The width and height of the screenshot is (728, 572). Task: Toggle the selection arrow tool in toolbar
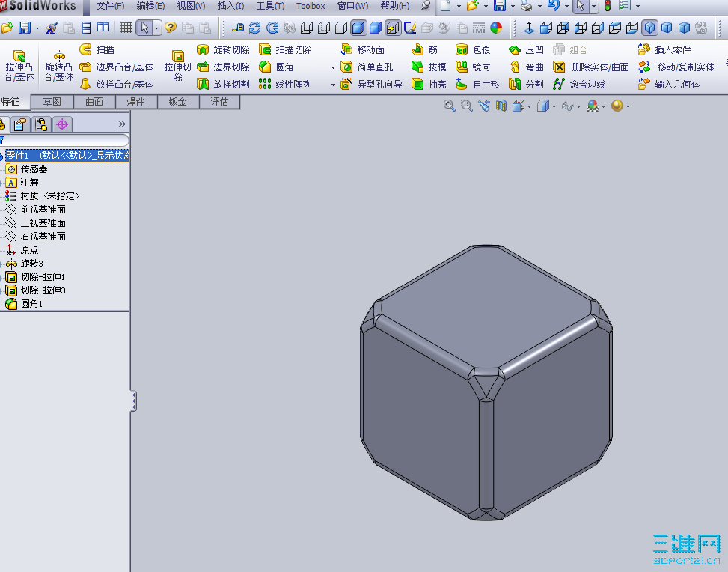(144, 28)
